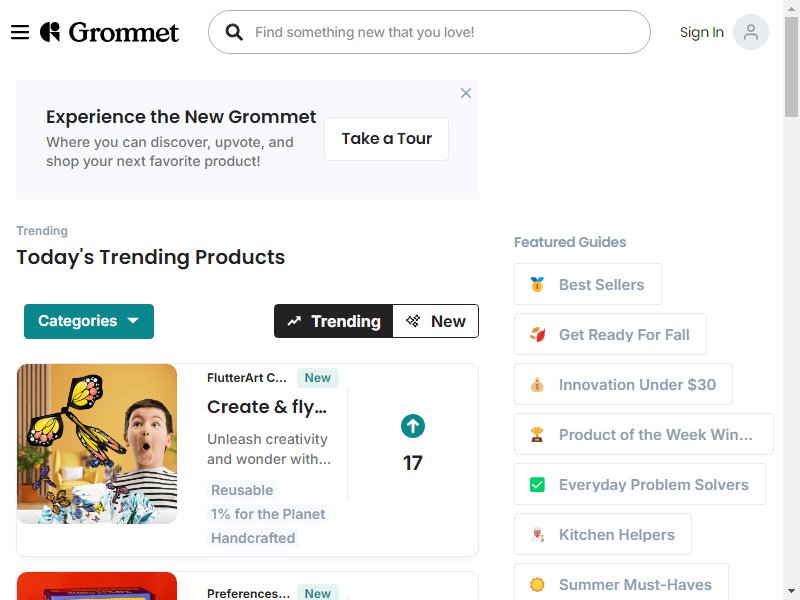Viewport: 800px width, 600px height.
Task: Click the Sign In link
Action: tap(702, 32)
